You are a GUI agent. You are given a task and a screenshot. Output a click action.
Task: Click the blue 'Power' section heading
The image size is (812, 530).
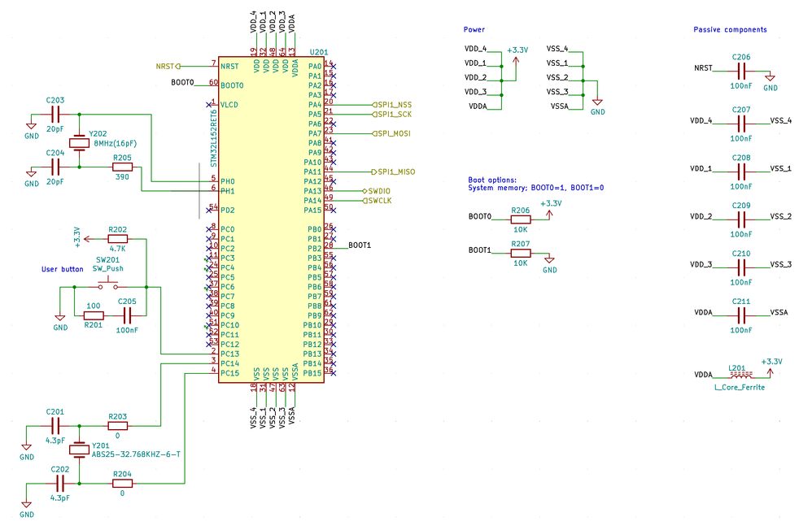pos(474,29)
